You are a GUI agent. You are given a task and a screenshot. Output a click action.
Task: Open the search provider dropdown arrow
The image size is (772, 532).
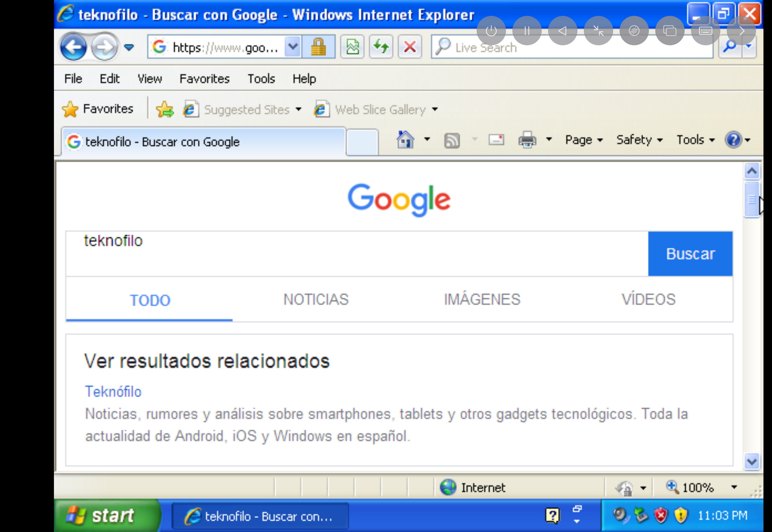pos(749,47)
